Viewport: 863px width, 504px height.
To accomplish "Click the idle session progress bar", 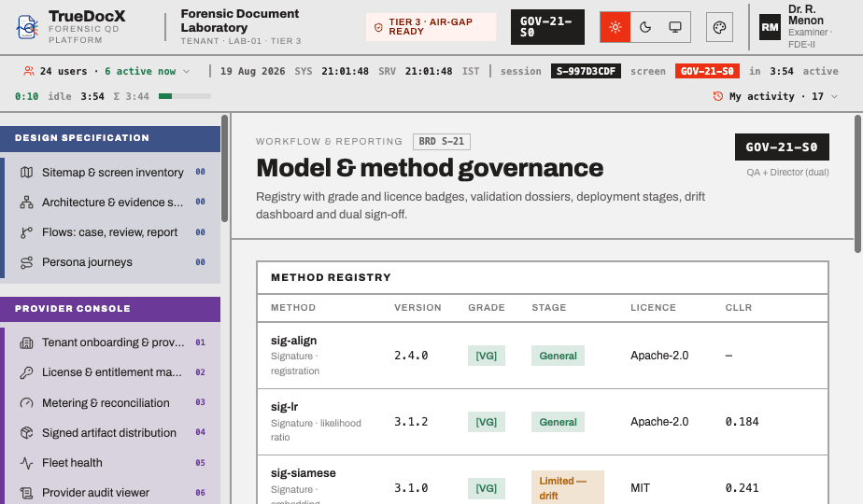I will coord(184,96).
